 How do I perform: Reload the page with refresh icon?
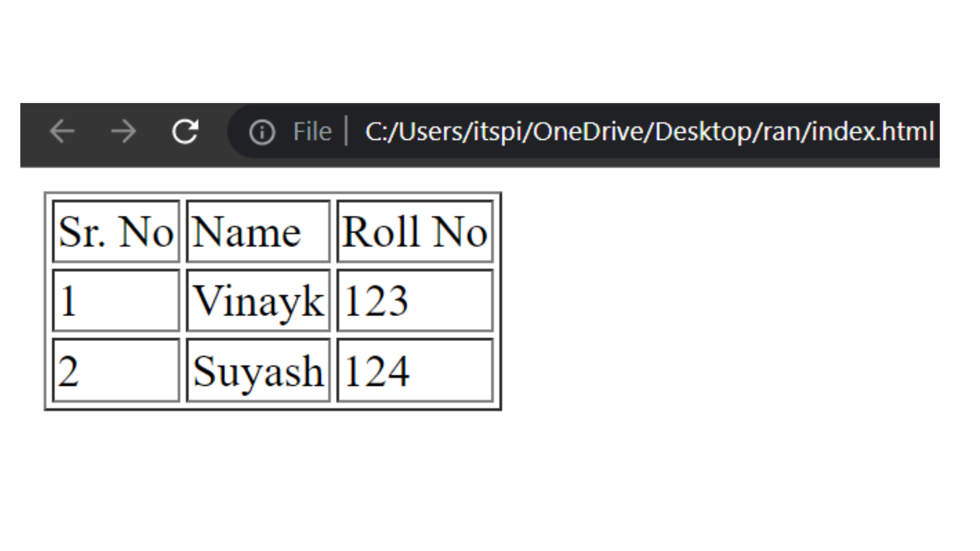(x=185, y=132)
